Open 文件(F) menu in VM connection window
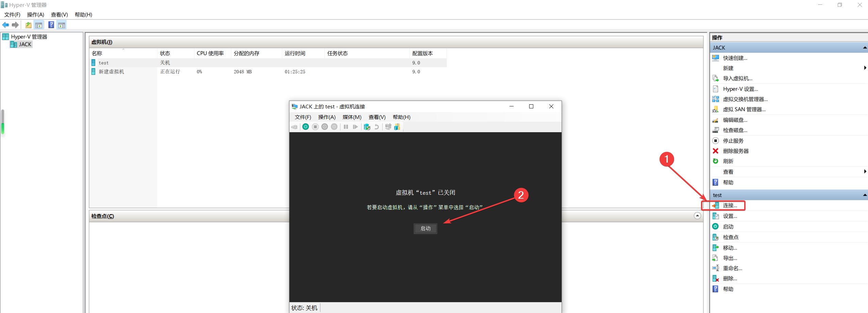The height and width of the screenshot is (313, 868). [303, 117]
